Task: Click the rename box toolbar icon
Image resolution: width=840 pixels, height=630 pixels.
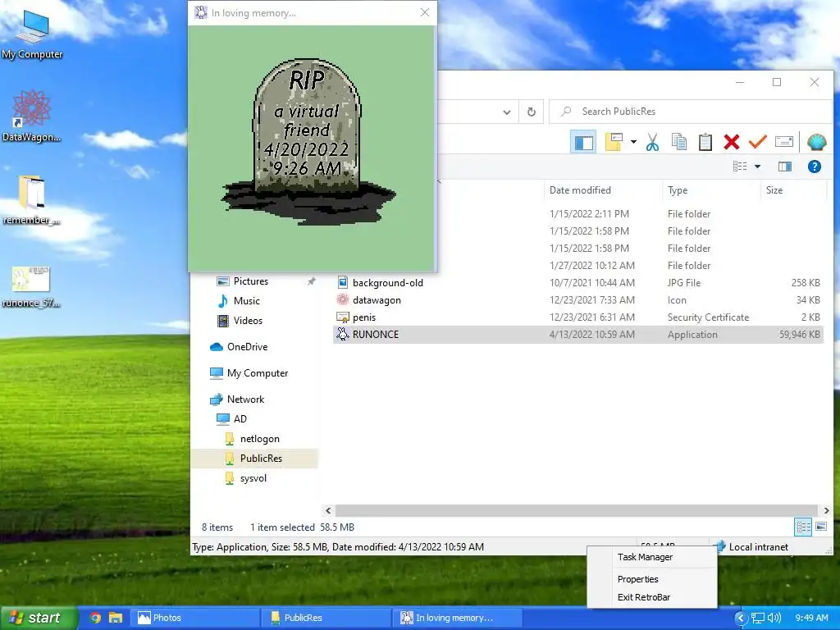Action: (783, 143)
